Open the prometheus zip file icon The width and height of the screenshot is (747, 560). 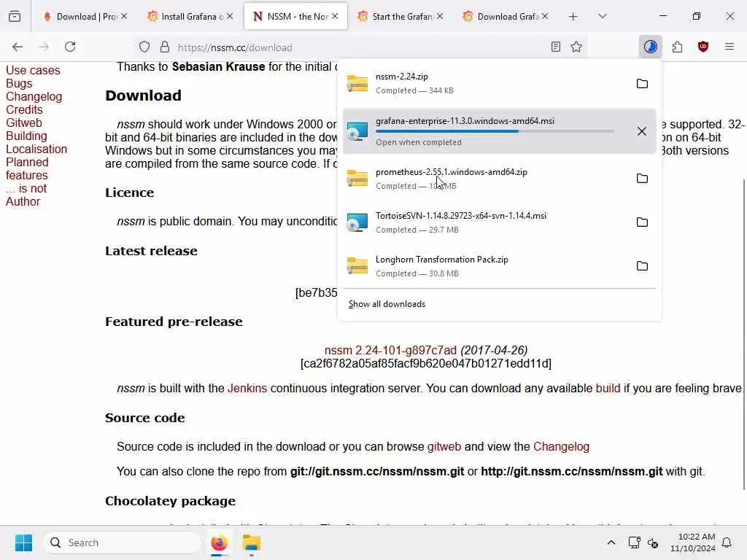tap(357, 179)
